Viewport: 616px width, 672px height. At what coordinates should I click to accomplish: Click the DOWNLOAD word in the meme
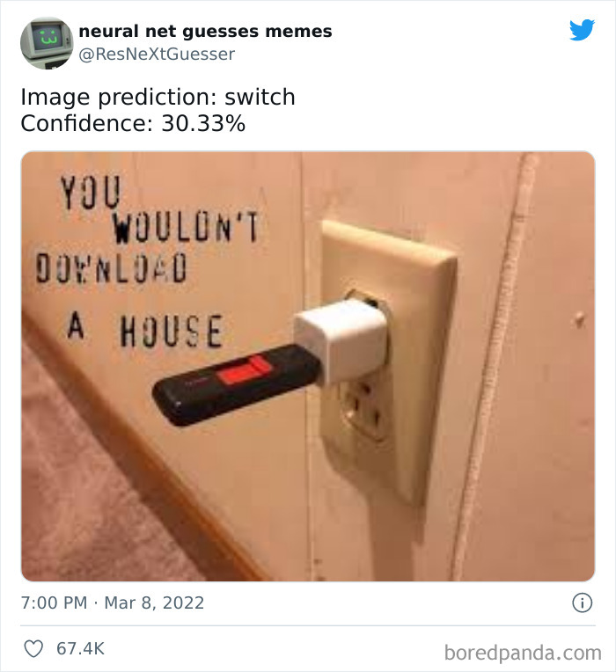[x=112, y=268]
